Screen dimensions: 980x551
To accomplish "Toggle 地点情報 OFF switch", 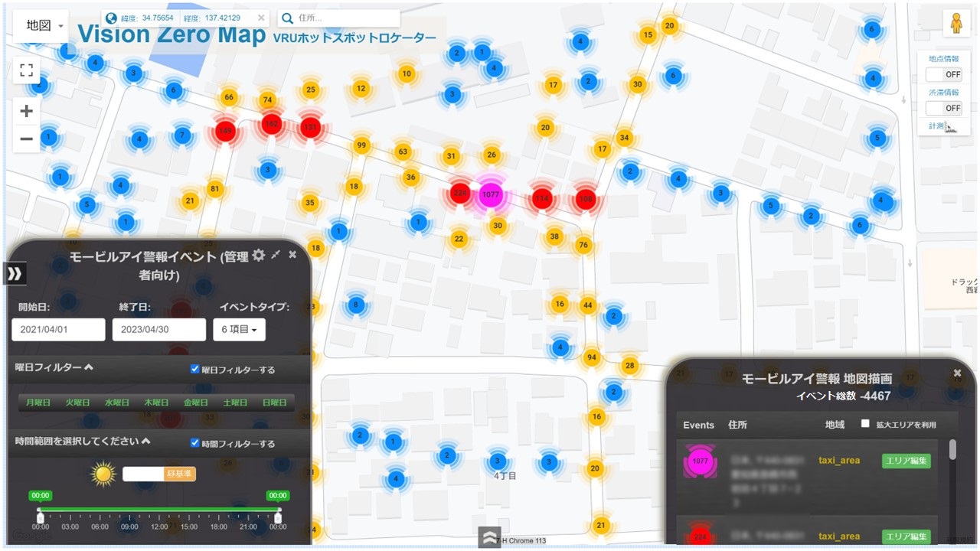I will pyautogui.click(x=945, y=74).
